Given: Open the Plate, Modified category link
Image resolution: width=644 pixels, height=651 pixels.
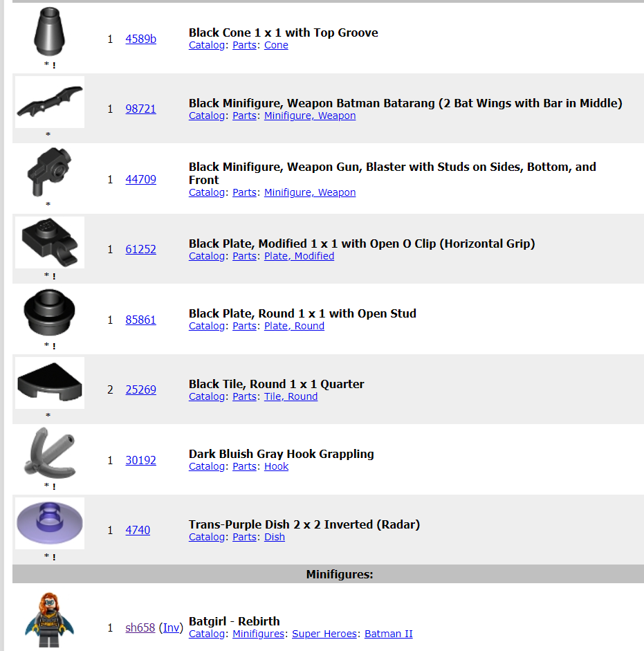Looking at the screenshot, I should [299, 256].
